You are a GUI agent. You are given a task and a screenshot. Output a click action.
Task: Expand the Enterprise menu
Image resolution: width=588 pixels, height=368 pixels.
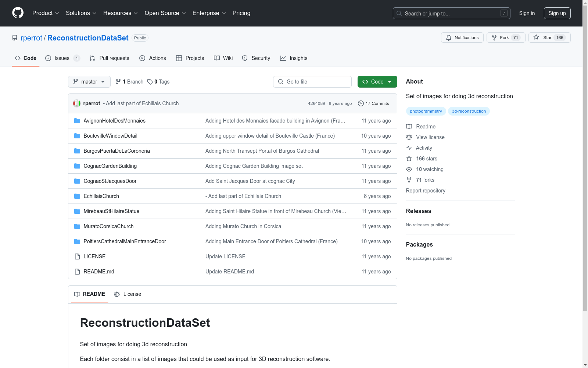click(x=209, y=13)
